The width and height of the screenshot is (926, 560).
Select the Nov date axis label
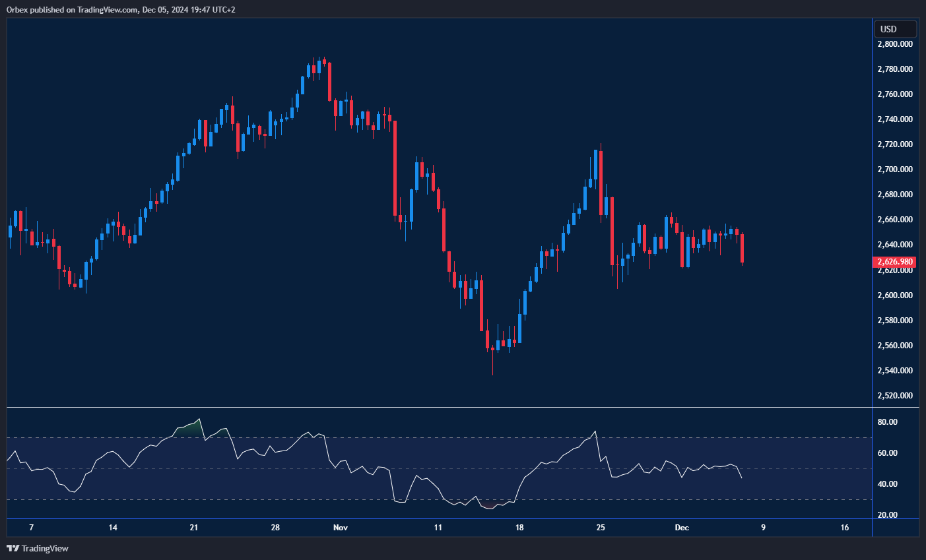coord(340,528)
